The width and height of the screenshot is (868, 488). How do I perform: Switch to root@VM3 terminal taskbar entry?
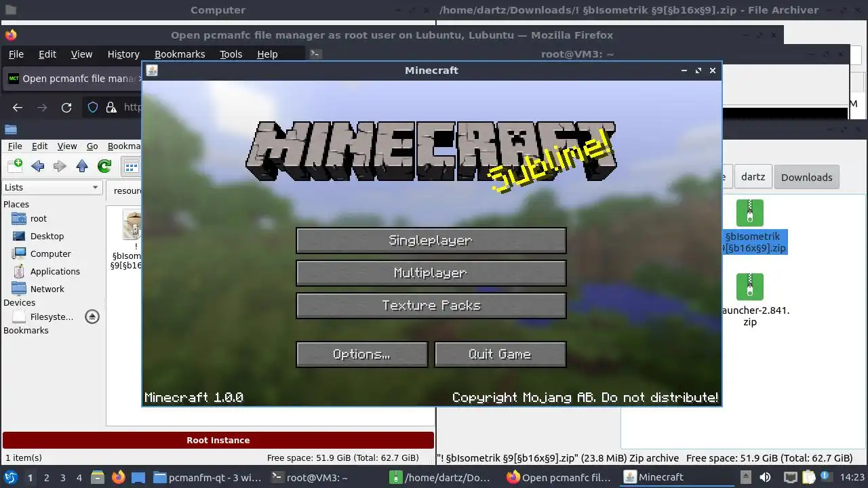click(325, 478)
